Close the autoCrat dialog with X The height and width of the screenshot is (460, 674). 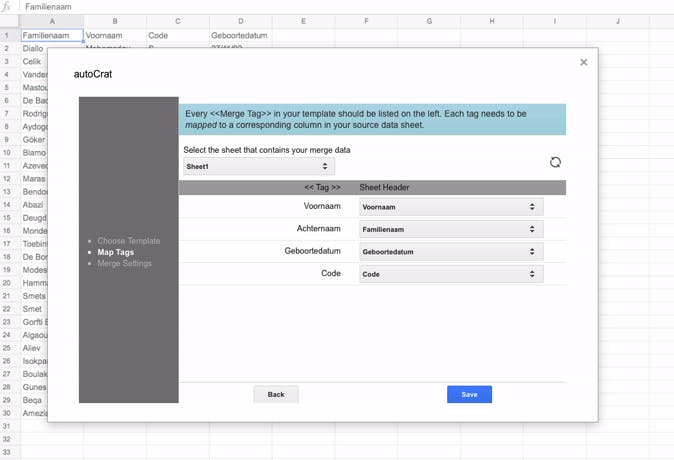click(583, 62)
